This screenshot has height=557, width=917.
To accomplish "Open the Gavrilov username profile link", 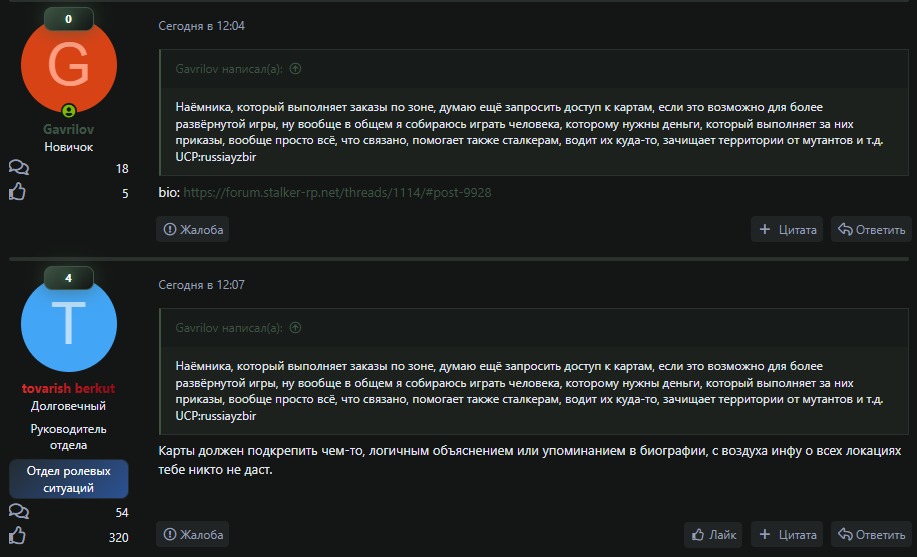I will [68, 130].
